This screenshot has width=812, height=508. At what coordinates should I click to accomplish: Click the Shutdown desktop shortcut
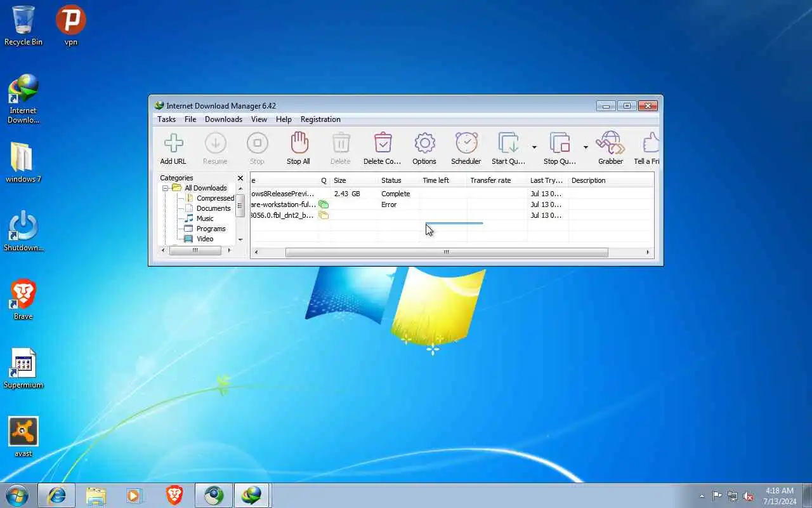tap(23, 231)
